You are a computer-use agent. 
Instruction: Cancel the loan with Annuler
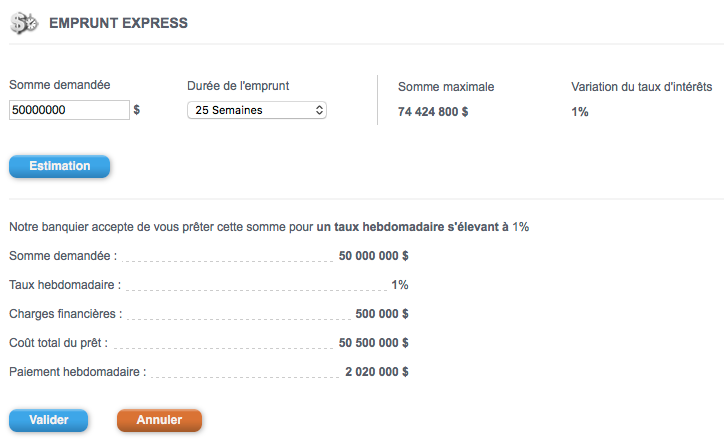coord(159,420)
